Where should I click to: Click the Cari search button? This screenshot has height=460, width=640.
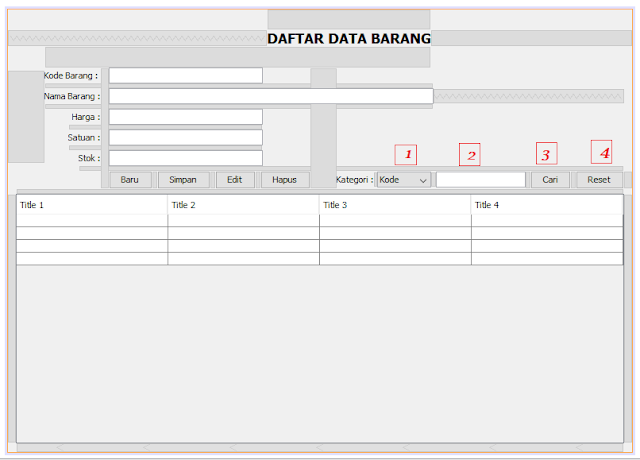[550, 180]
